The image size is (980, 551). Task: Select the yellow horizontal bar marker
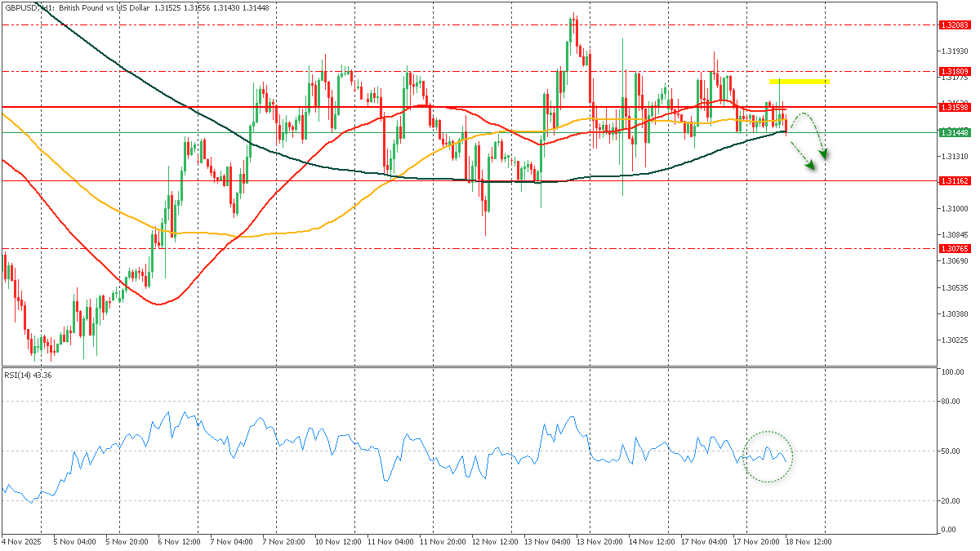click(798, 82)
